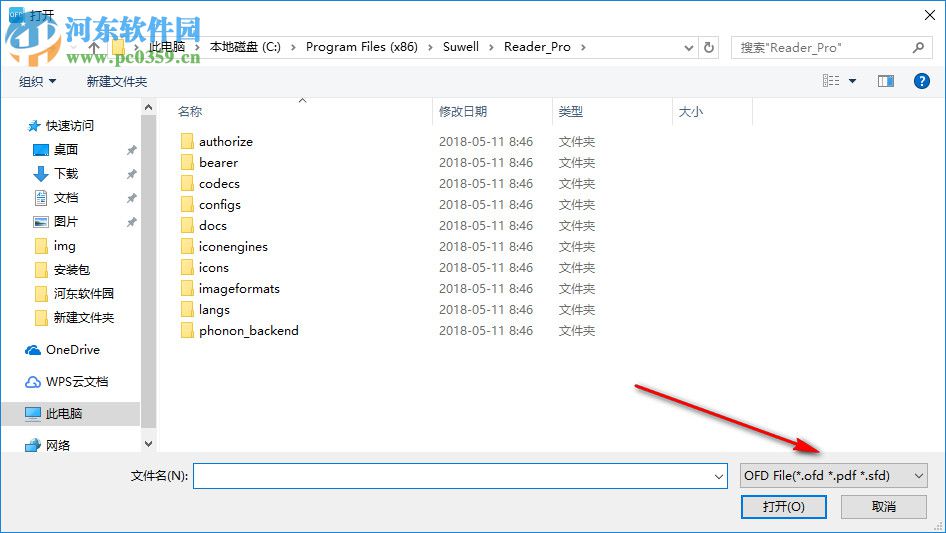Expand chevron after 本地磁盘 (C:)

(293, 47)
